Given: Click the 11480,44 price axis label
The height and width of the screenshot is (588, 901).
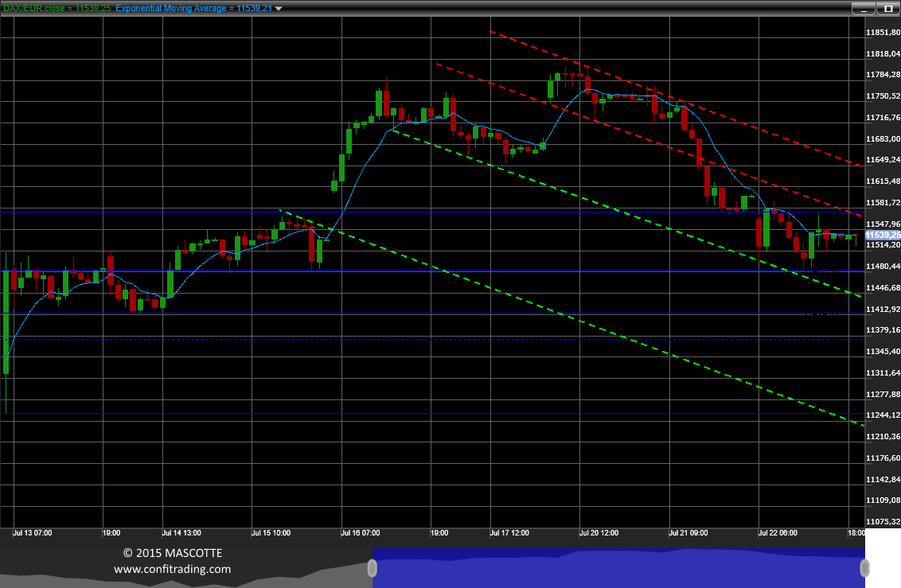Looking at the screenshot, I should (883, 267).
